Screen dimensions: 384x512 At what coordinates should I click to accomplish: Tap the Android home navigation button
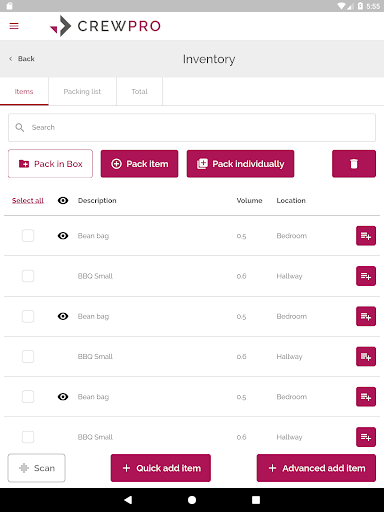192,500
